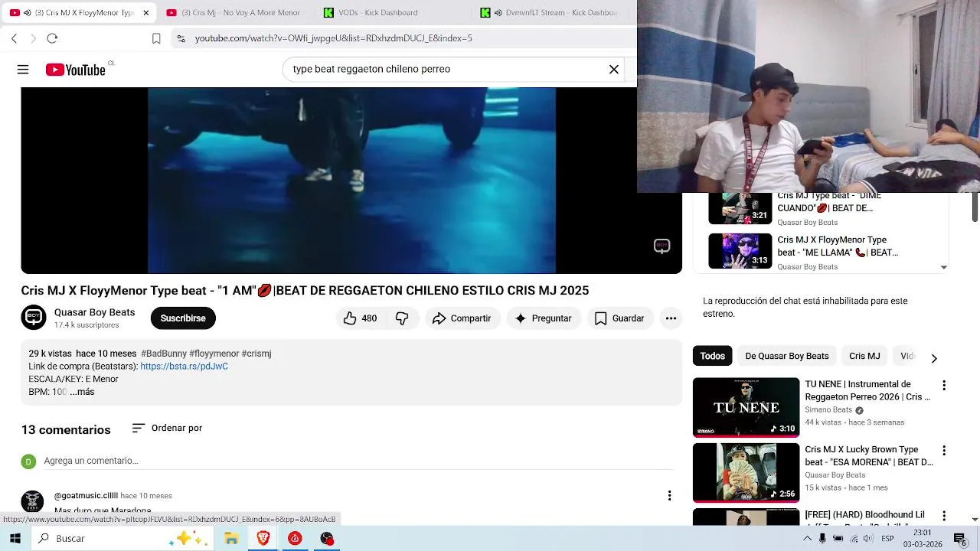
Task: Open the network tray icon
Action: click(853, 539)
